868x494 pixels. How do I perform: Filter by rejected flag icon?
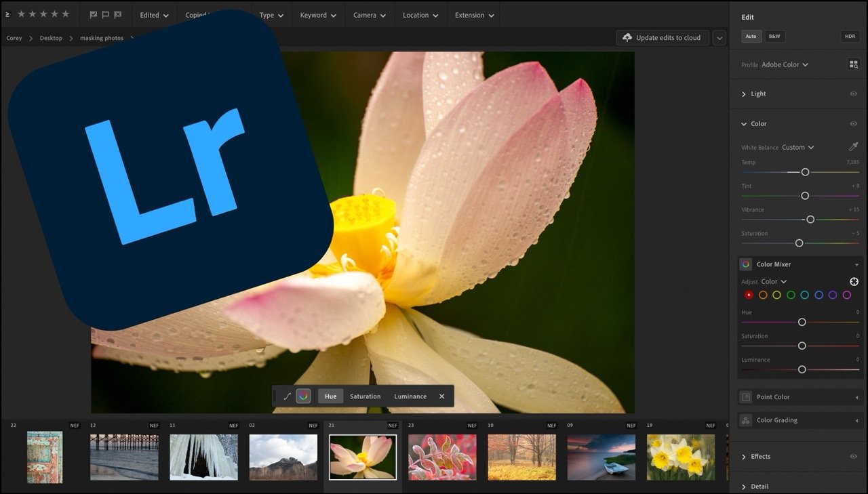(118, 14)
